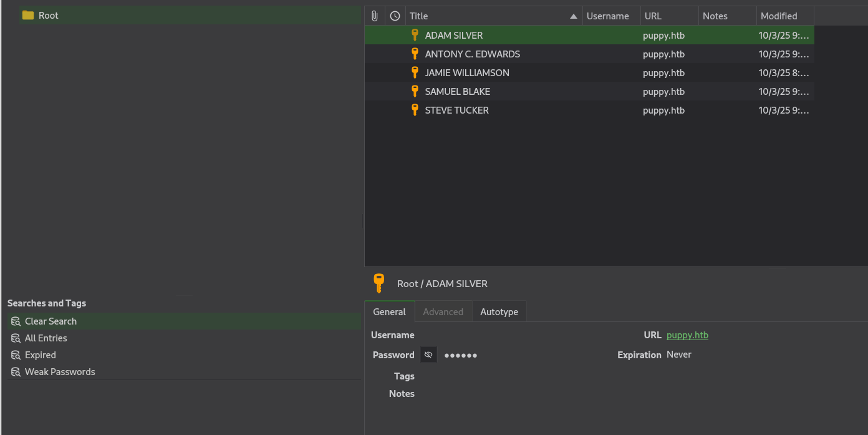Click the key icon beside STEVE TUCKER
The width and height of the screenshot is (868, 435).
tap(415, 110)
